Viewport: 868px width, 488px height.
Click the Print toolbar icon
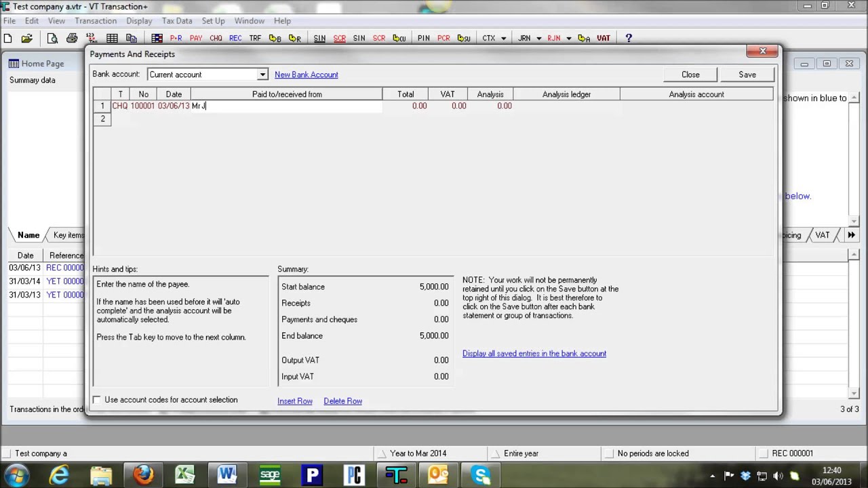[72, 39]
